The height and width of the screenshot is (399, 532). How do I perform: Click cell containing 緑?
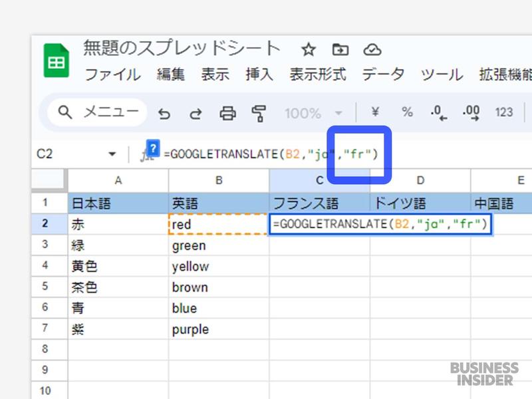[118, 245]
